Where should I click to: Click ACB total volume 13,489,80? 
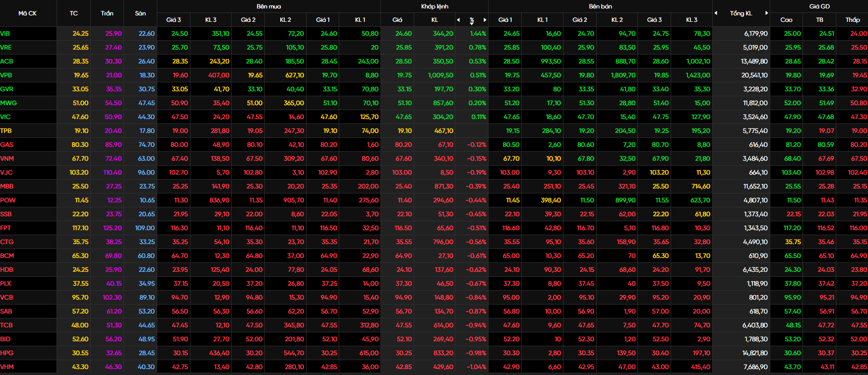click(x=754, y=62)
